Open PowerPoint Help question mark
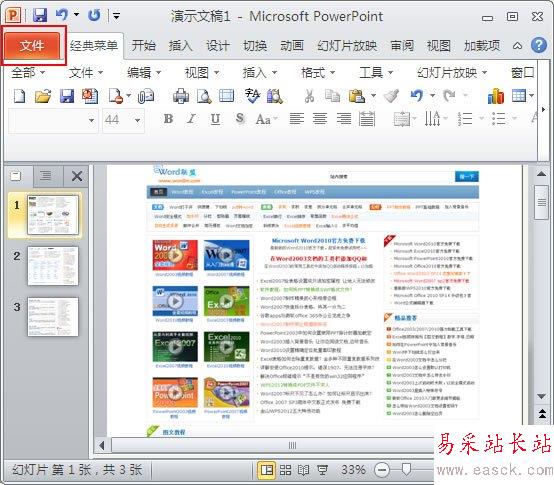Screen dimensions: 554x485 tap(539, 45)
